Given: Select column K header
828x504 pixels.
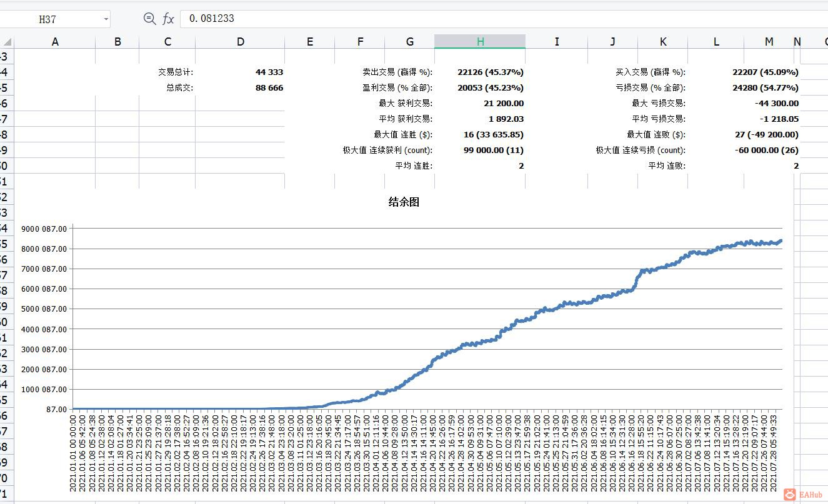Looking at the screenshot, I should [x=663, y=42].
